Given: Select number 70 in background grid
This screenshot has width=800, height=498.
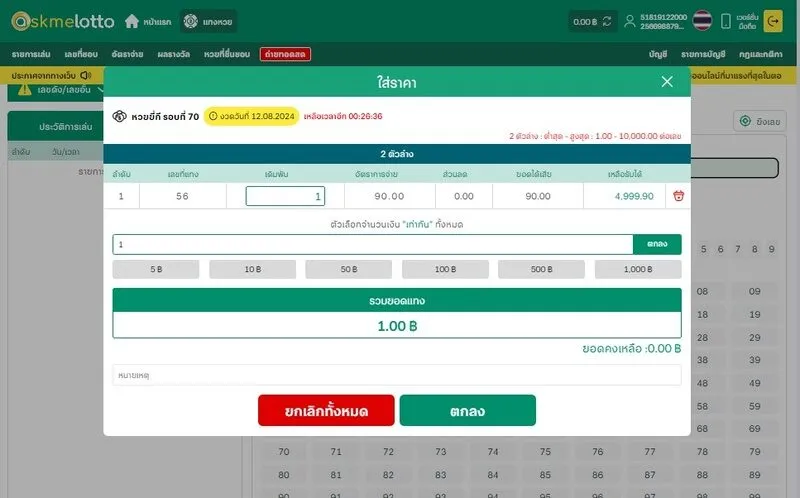Looking at the screenshot, I should coord(284,452).
